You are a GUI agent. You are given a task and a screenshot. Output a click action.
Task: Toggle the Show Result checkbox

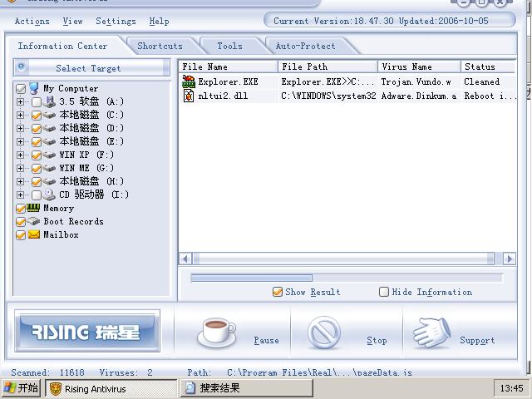[x=278, y=292]
